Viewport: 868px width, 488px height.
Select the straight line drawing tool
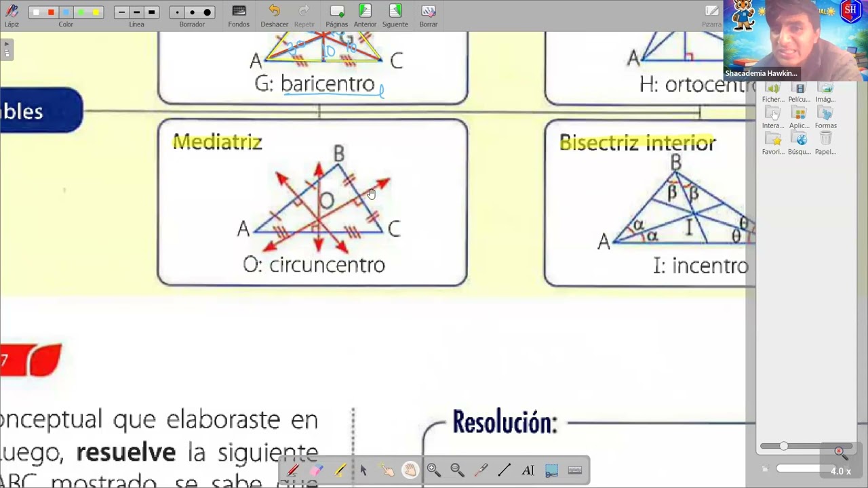click(x=505, y=470)
